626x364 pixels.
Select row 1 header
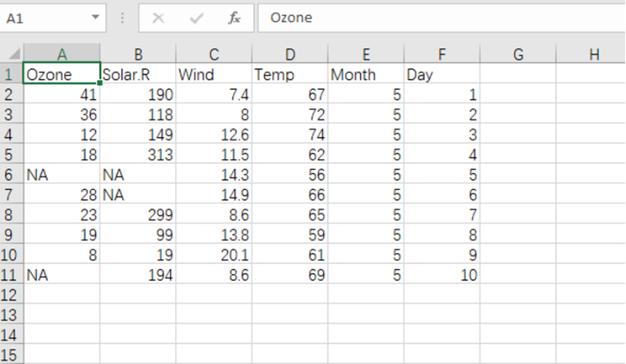pos(12,74)
